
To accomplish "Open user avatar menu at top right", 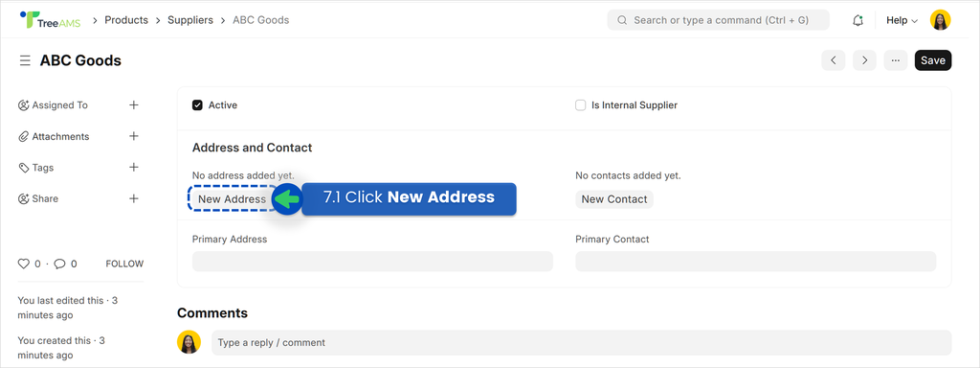I will click(x=941, y=20).
